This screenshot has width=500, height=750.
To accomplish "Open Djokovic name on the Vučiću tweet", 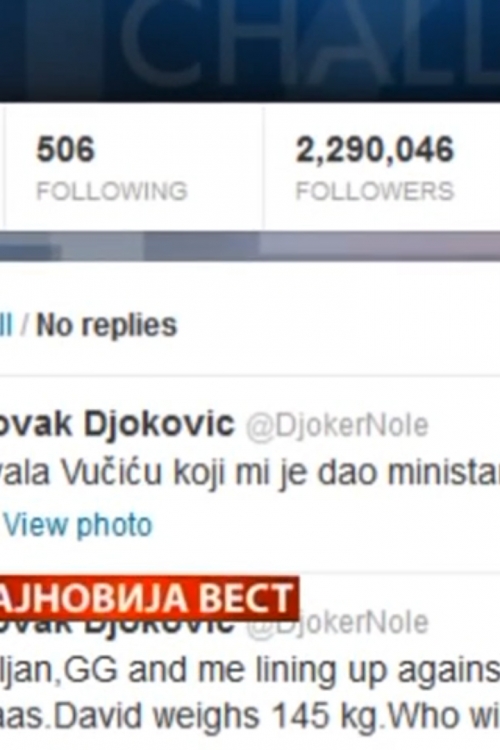I will coord(117,424).
